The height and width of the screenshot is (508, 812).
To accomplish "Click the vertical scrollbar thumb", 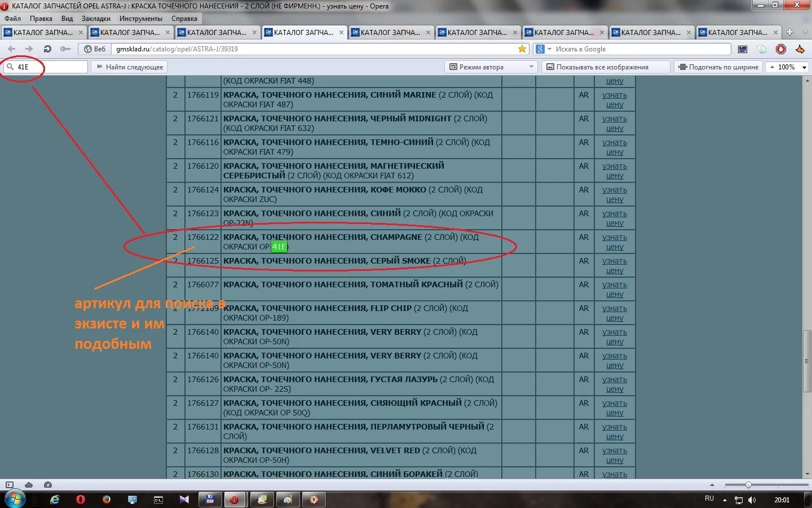I will (x=807, y=361).
